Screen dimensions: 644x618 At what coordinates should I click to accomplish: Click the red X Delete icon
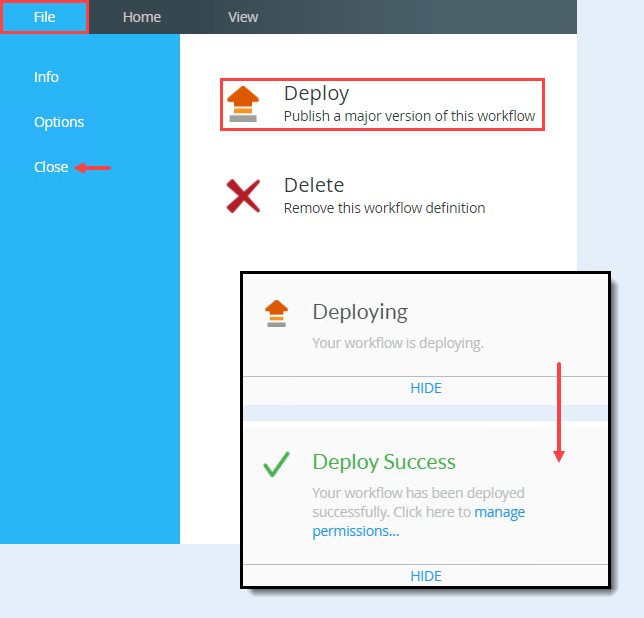pyautogui.click(x=243, y=196)
